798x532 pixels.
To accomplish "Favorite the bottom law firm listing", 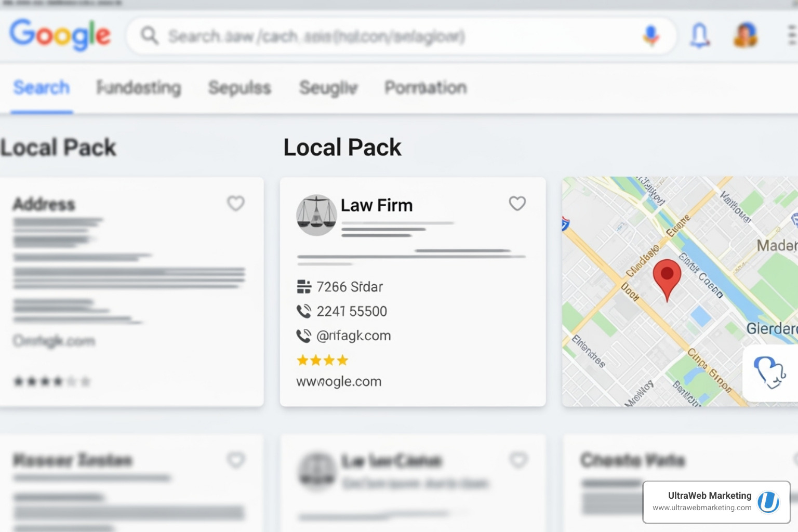I will (518, 460).
